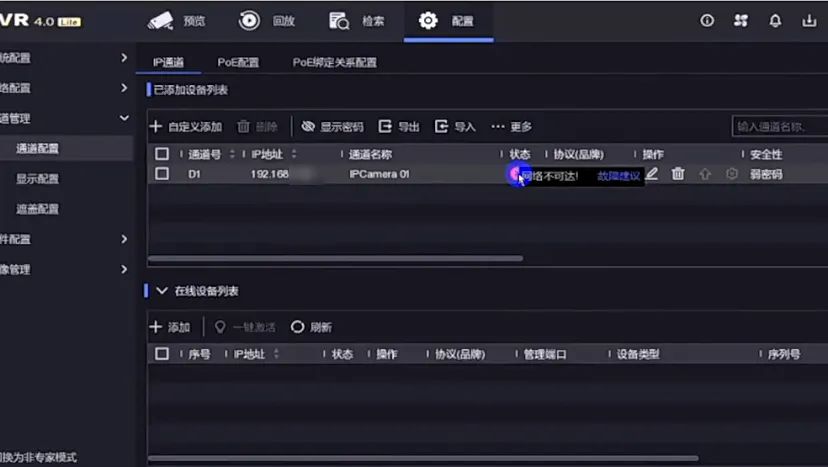The height and width of the screenshot is (467, 828).
Task: Click the 故障建议 link
Action: [x=618, y=176]
